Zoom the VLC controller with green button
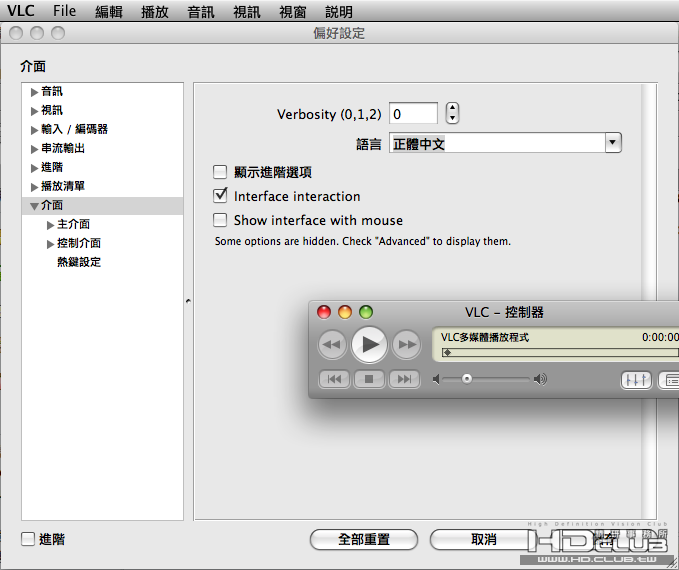 (366, 312)
